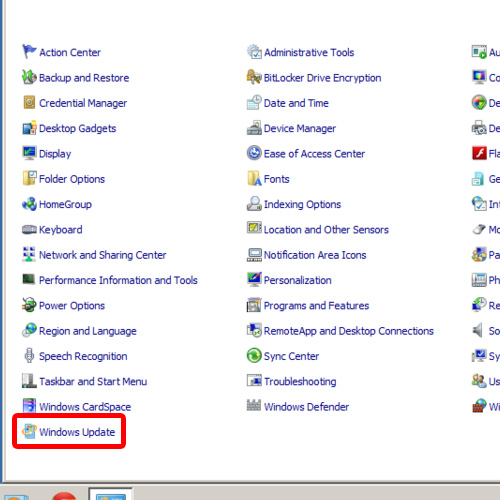Click the Windows Firewall brick wall icon
This screenshot has width=500, height=500.
pos(479,406)
